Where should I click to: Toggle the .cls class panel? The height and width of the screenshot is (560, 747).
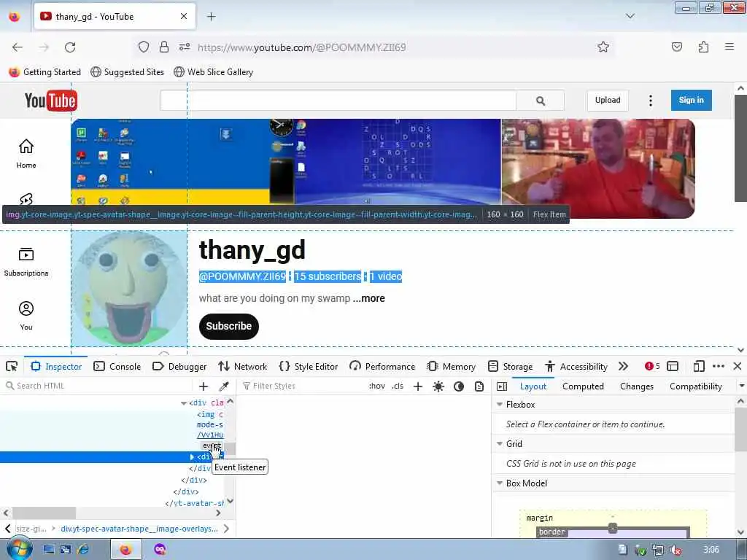pos(398,386)
